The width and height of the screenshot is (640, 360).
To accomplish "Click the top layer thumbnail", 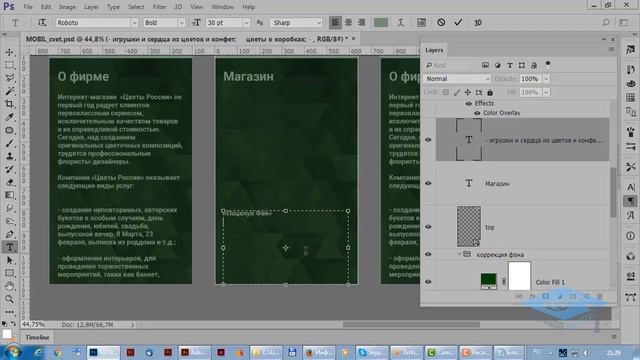I will [469, 226].
